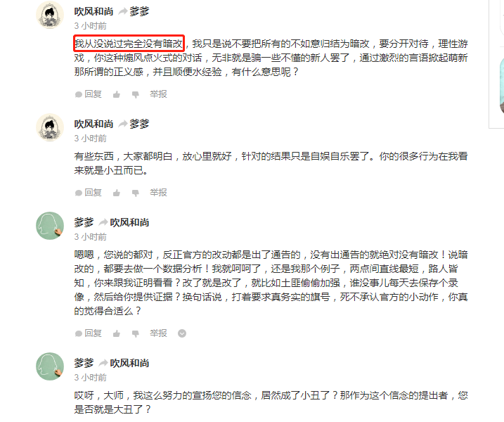Reply to the 小丑而已 comment
504x422 pixels.
pyautogui.click(x=89, y=193)
